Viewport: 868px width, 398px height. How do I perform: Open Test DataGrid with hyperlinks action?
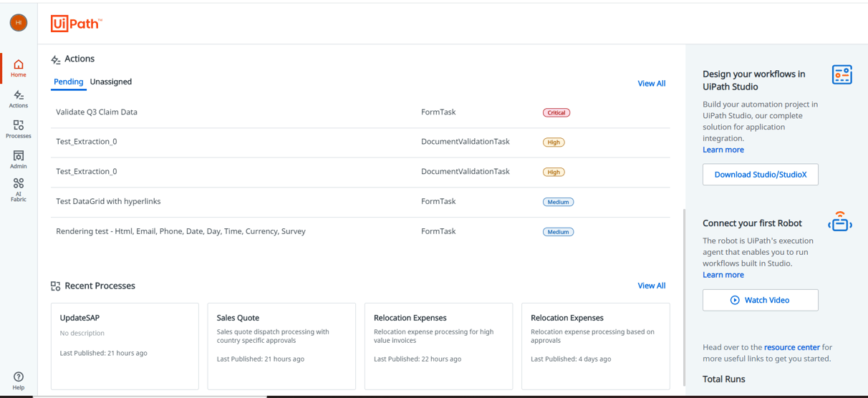(361, 202)
